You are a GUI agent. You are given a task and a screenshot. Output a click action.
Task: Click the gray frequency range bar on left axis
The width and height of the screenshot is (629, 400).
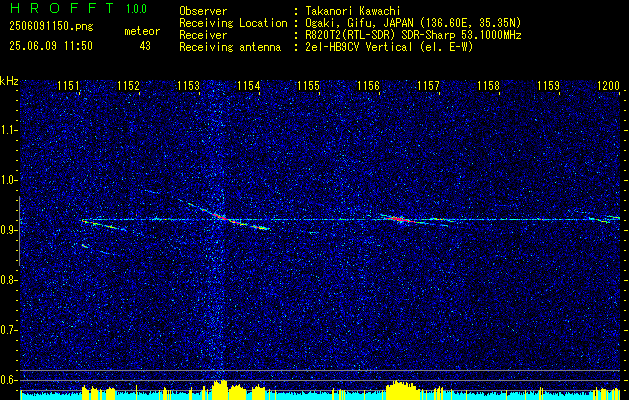(x=19, y=231)
